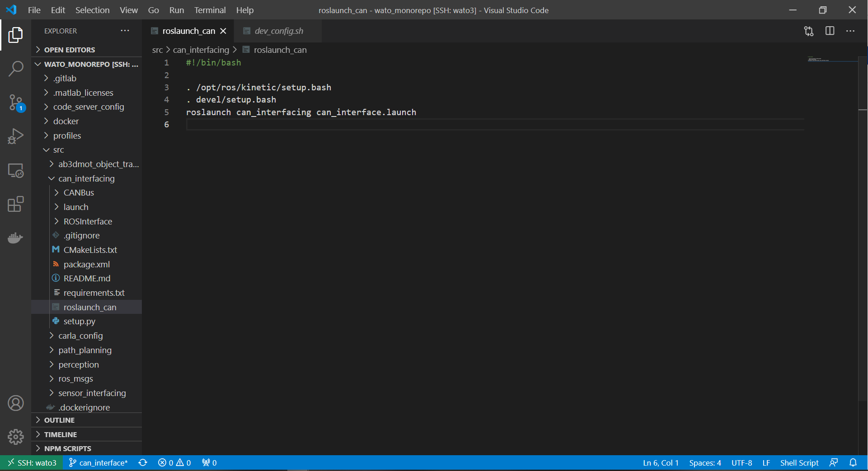868x471 pixels.
Task: Open Explorer views and more actions ellipsis
Action: [125, 31]
